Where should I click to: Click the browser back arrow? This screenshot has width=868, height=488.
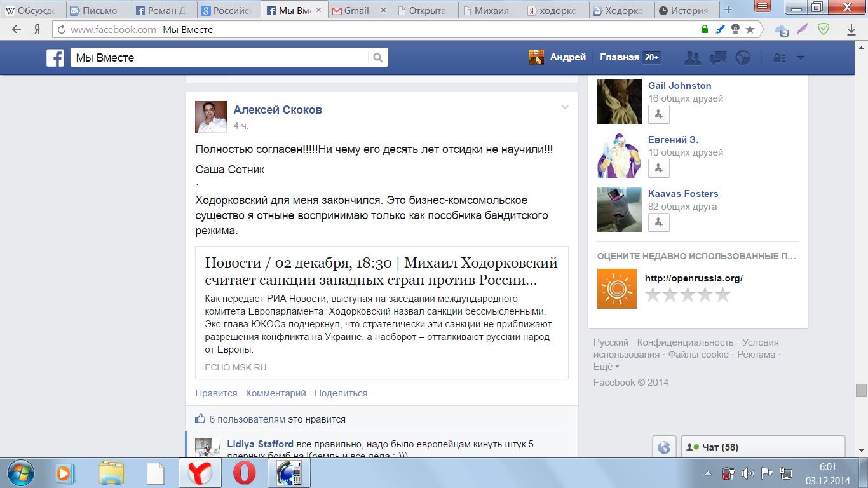(x=17, y=29)
